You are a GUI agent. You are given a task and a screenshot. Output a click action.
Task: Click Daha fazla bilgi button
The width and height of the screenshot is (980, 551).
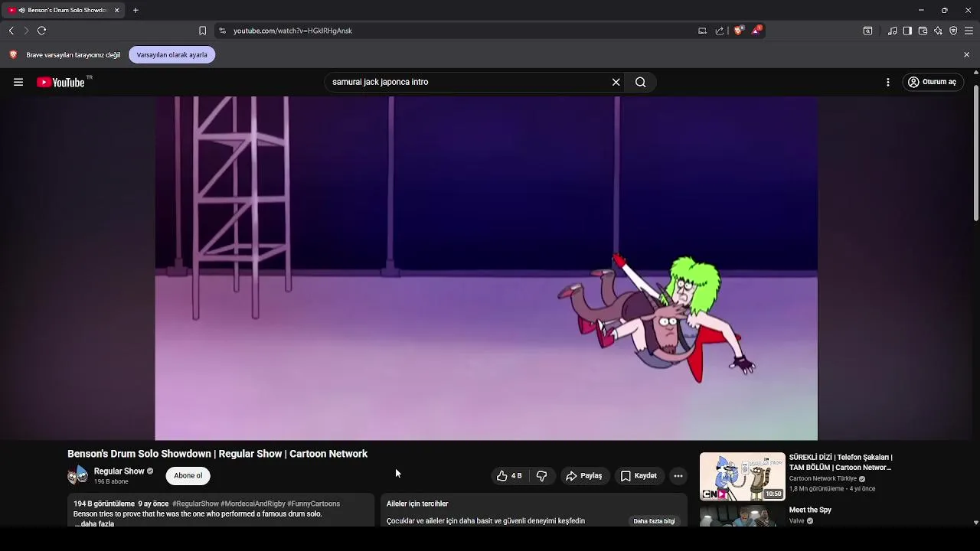click(655, 521)
